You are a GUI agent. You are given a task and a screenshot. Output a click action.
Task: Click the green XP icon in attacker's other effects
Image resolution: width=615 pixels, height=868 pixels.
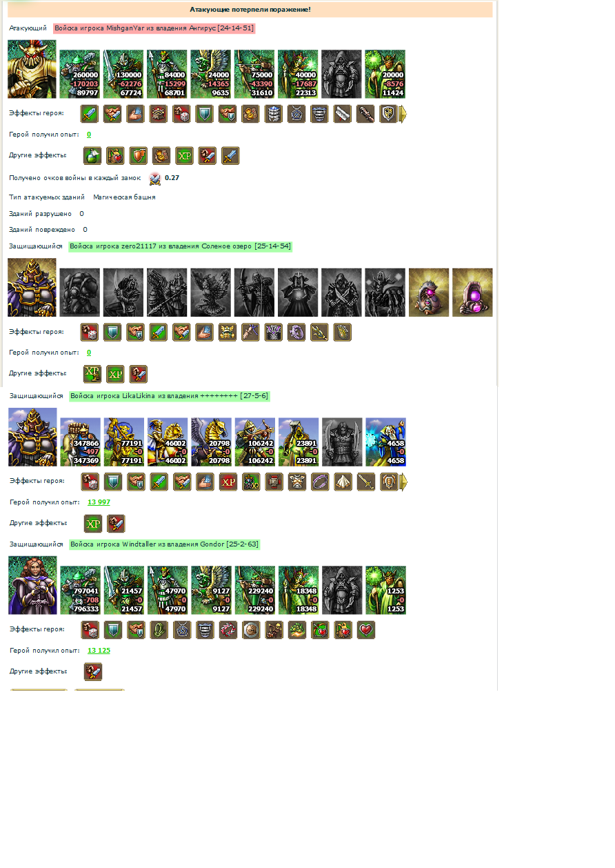(184, 155)
